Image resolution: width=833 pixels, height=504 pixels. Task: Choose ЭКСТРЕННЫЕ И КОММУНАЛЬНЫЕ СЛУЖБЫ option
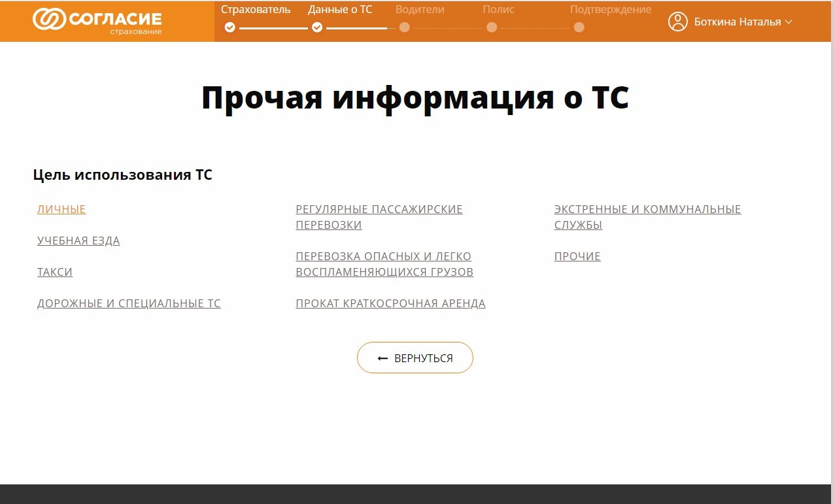[x=647, y=217]
